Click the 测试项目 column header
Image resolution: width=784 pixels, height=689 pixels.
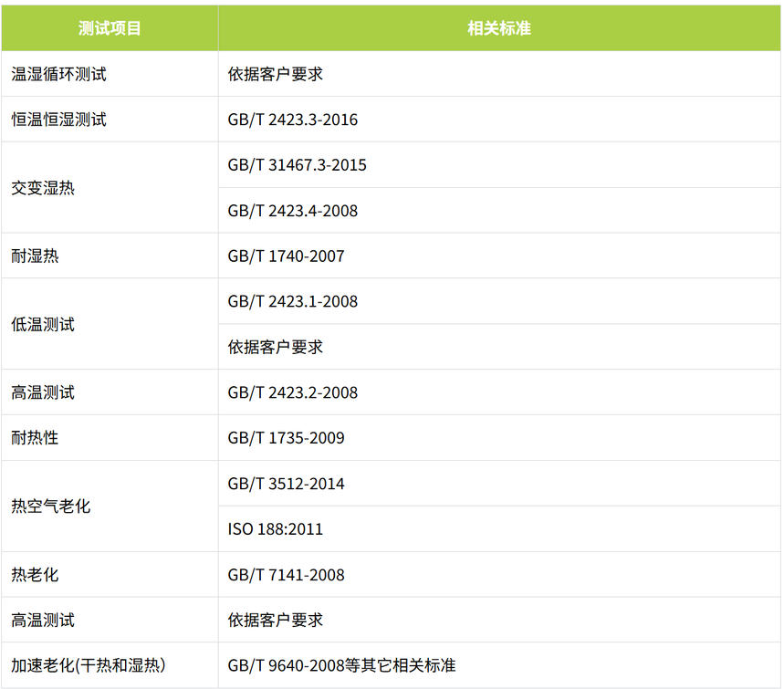coord(110,28)
